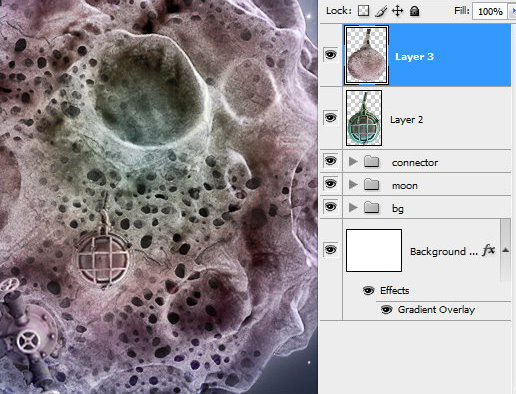
Task: Select the Background layer white thumbnail
Action: (x=374, y=250)
